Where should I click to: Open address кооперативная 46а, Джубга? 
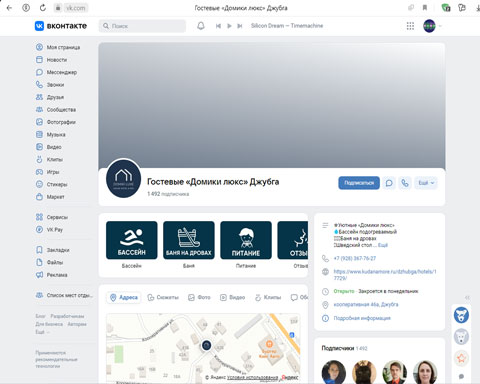pos(366,305)
